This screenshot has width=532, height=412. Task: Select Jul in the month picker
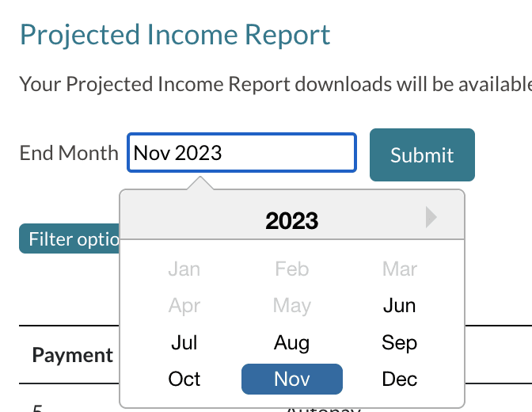(x=184, y=343)
